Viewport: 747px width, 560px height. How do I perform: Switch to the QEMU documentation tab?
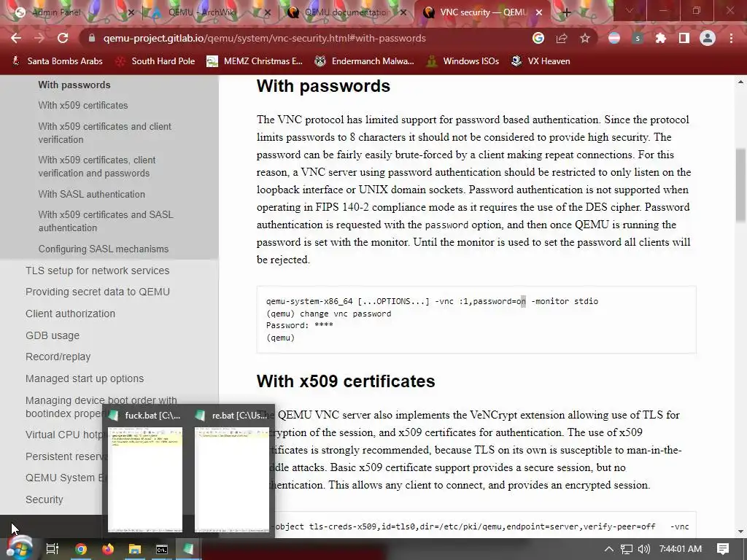(347, 12)
